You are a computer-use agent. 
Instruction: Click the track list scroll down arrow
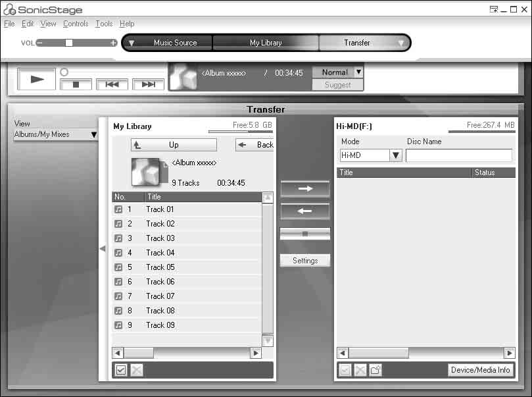point(268,340)
